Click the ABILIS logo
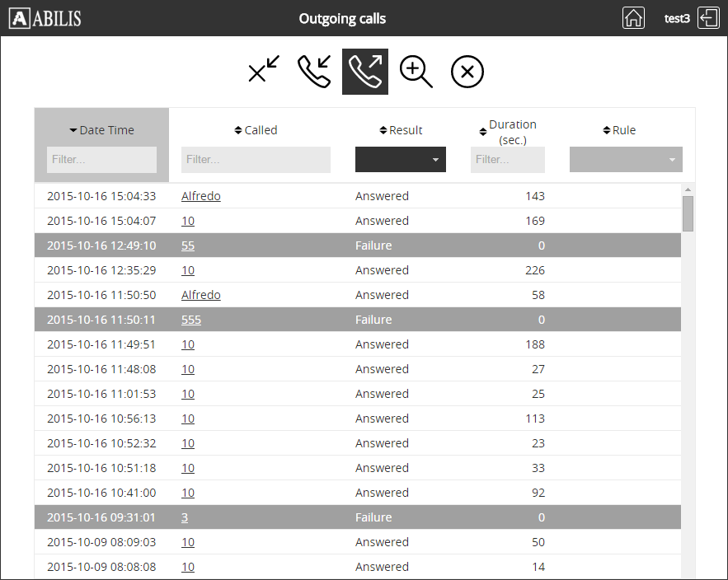Image resolution: width=728 pixels, height=580 pixels. point(45,18)
